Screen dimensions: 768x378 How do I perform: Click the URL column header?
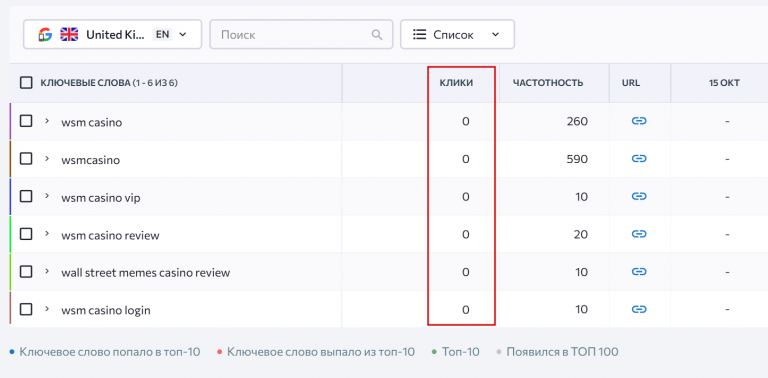coord(631,83)
